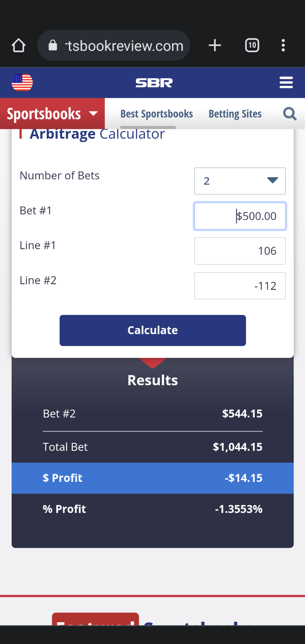Tap the SBR logo
The height and width of the screenshot is (644, 305).
pos(154,83)
